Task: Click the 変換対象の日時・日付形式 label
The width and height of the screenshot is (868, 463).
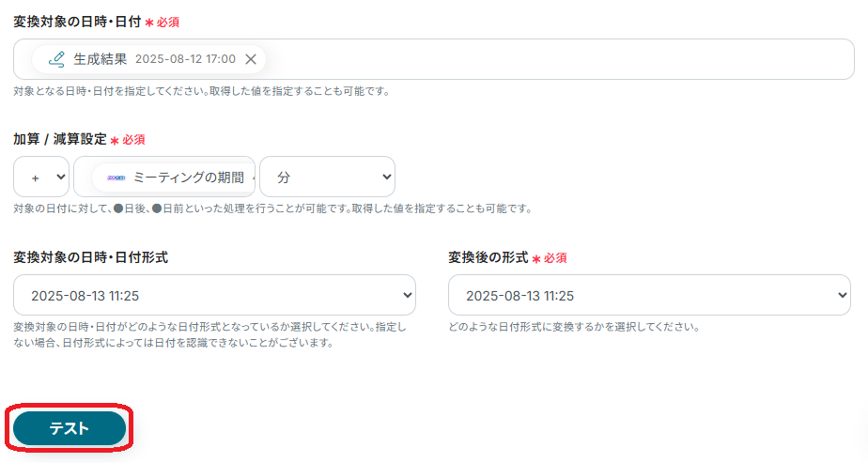Action: pos(91,257)
